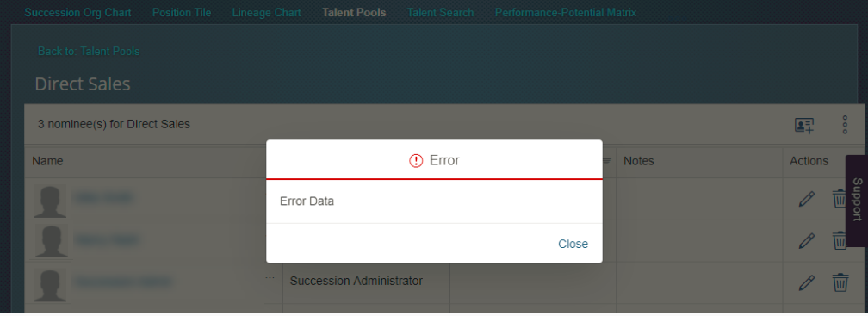Open the Performance-Potential Matrix tab
Screen dimensions: 868x316
(565, 12)
